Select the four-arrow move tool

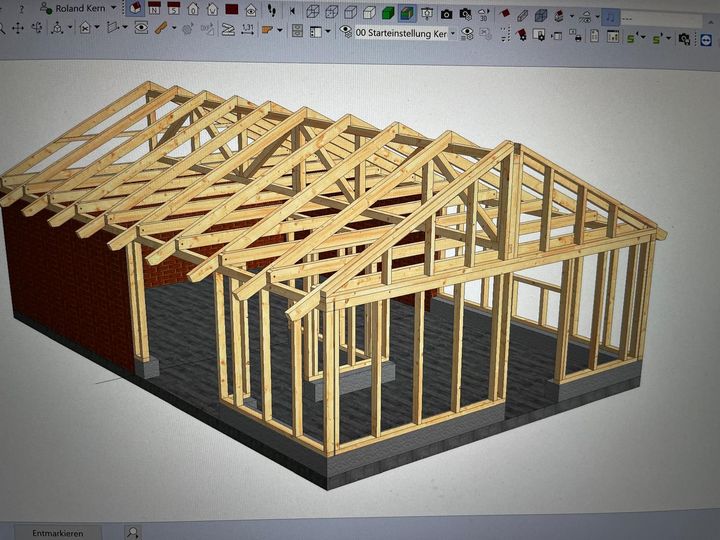click(18, 28)
